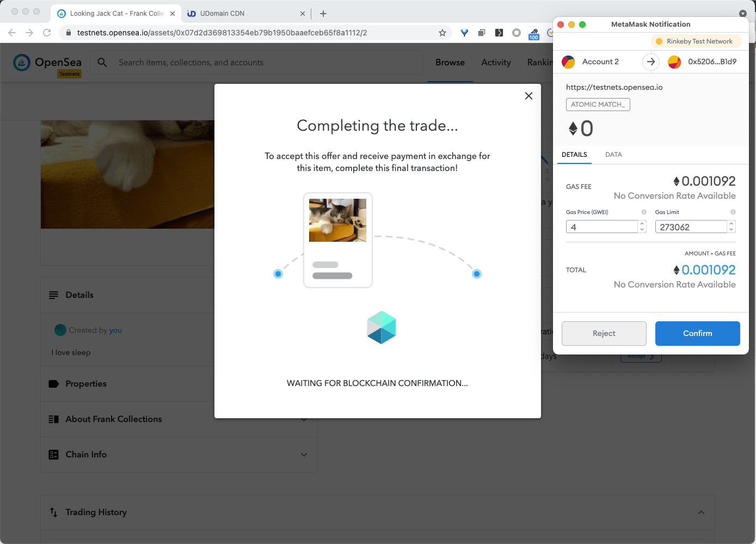
Task: Click the cat NFT thumbnail in dialog
Action: click(x=337, y=220)
